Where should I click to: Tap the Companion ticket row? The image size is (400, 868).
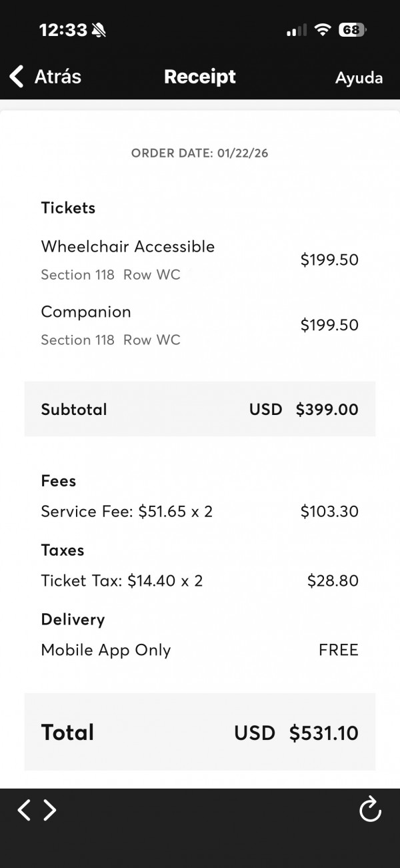(x=199, y=325)
